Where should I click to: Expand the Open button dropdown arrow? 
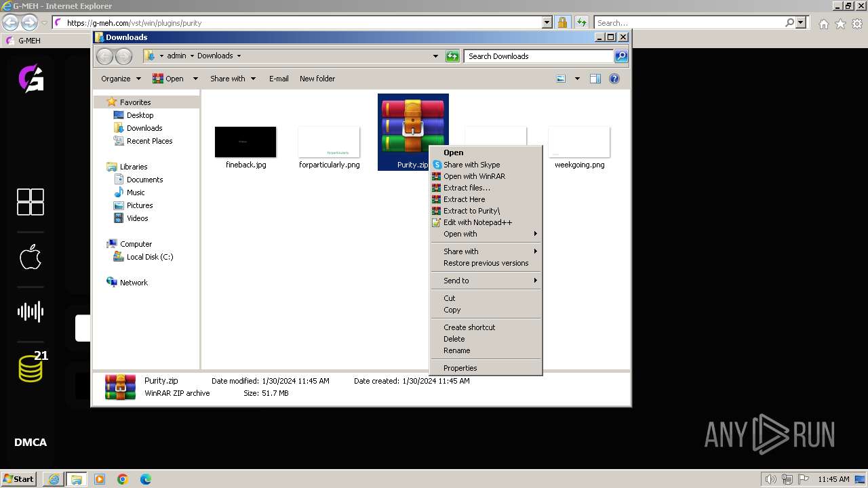(195, 79)
